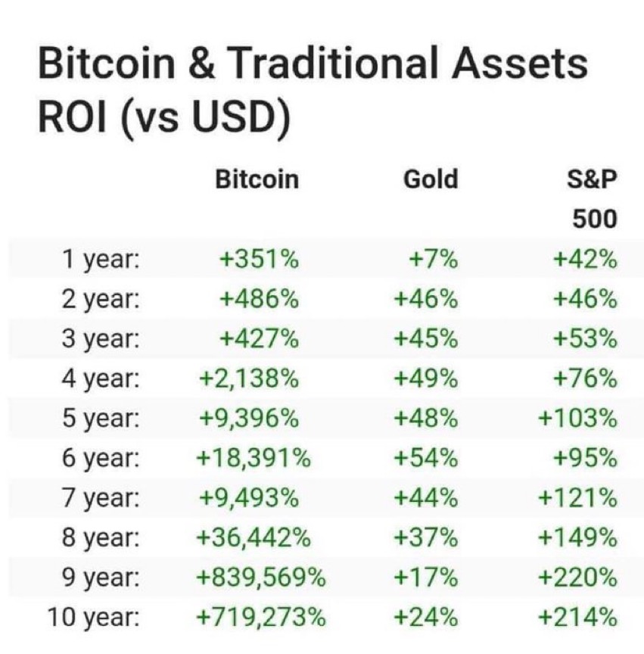Select the 7 year row label
This screenshot has height=654, width=644.
click(x=101, y=498)
